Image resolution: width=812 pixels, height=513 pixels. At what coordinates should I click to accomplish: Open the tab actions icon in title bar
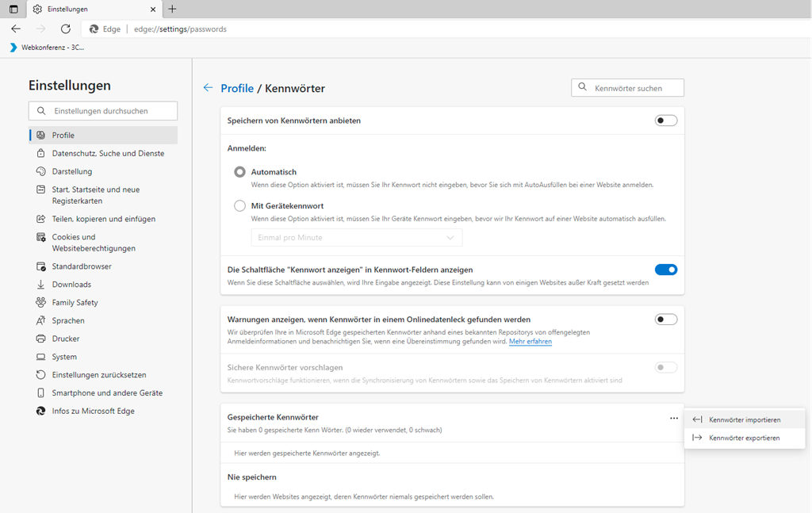click(x=13, y=9)
